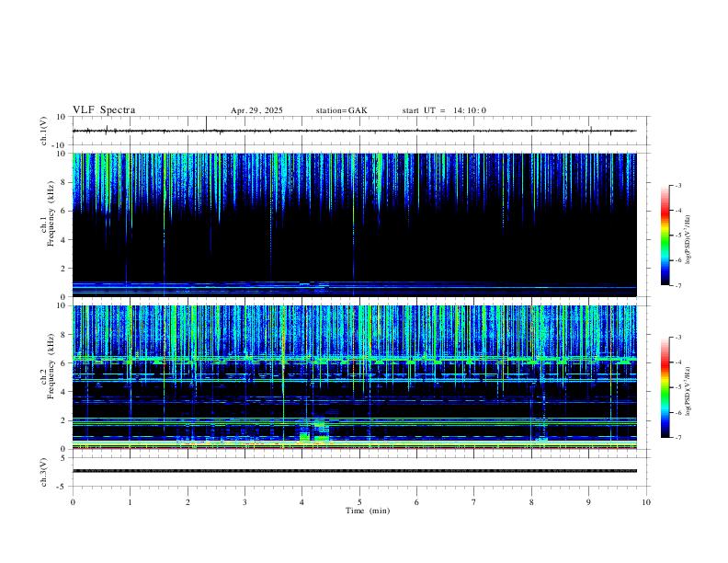This screenshot has height=563, width=728.
Task: Click the time axis tick label "5"
Action: tap(359, 502)
